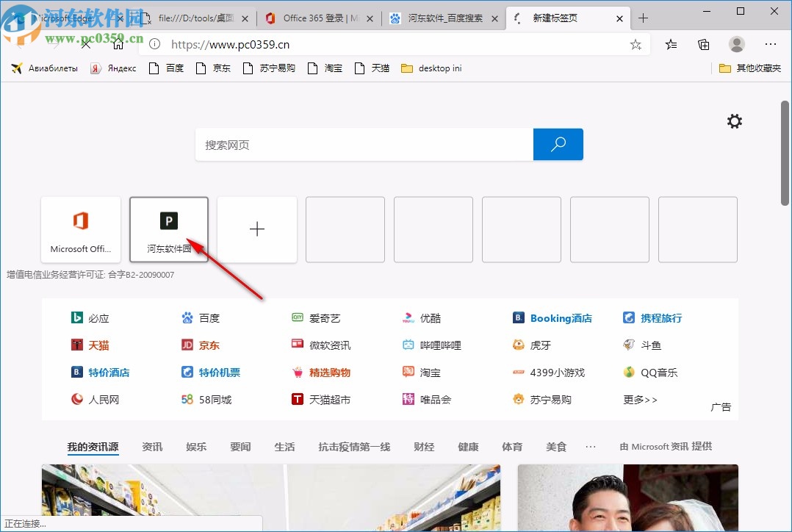Screen dimensions: 792x532
Task: Open the Microsoft Office quick link tile
Action: [x=81, y=229]
